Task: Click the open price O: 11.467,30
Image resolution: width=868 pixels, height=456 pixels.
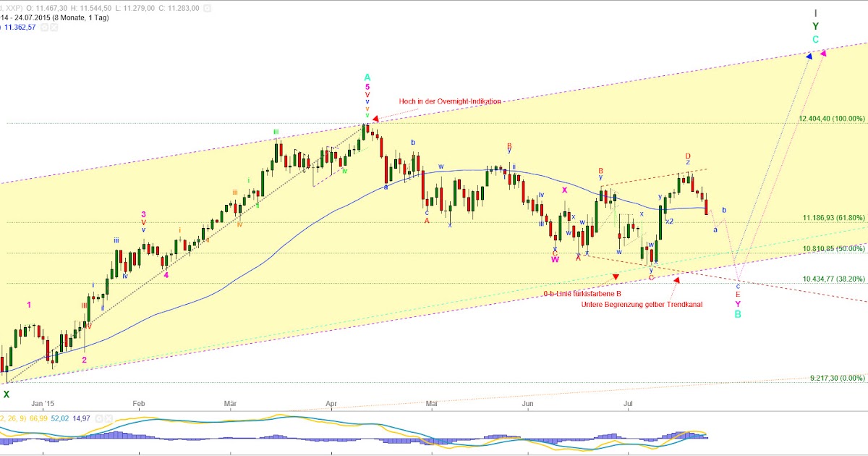Action: (47, 8)
